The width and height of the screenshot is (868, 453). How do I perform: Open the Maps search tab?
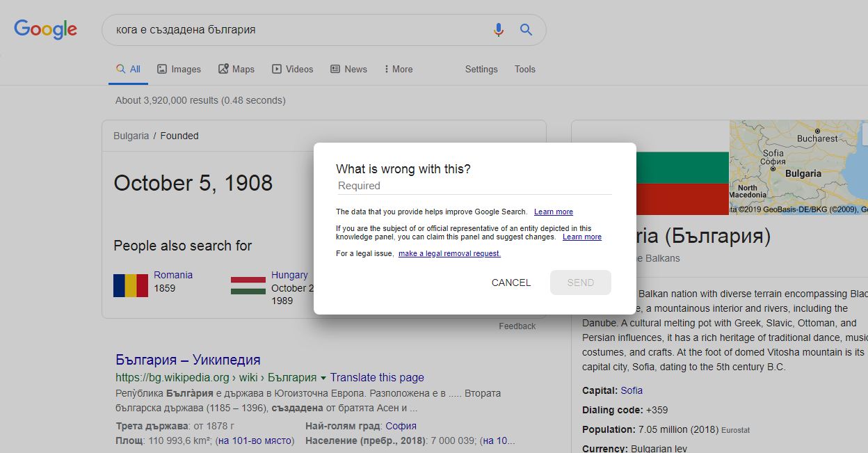(x=236, y=69)
